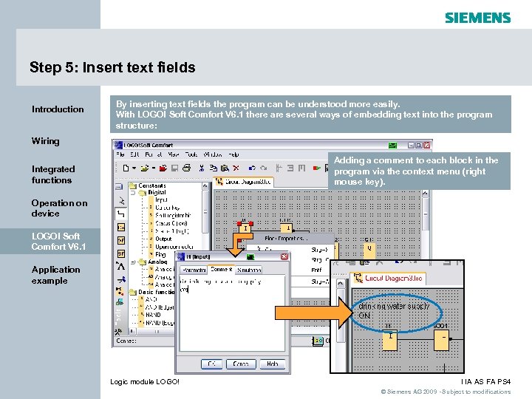Click the yellow Q output block on canvas

pos(369,249)
